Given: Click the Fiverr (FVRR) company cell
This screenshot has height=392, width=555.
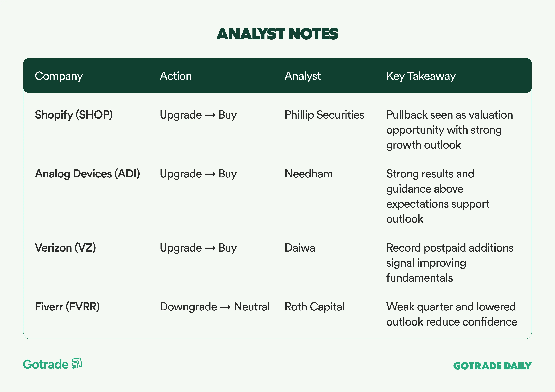Looking at the screenshot, I should (x=67, y=307).
